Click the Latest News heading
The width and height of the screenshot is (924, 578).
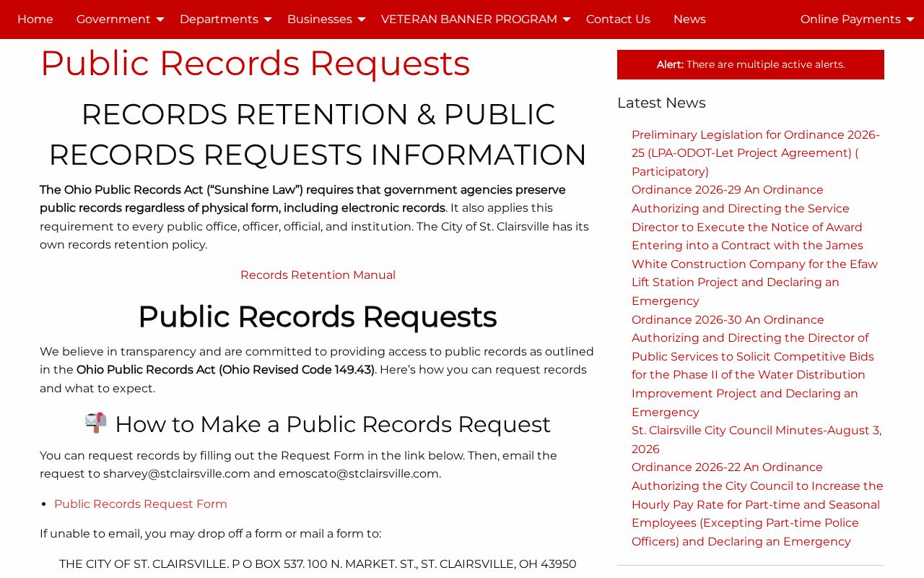click(x=661, y=103)
